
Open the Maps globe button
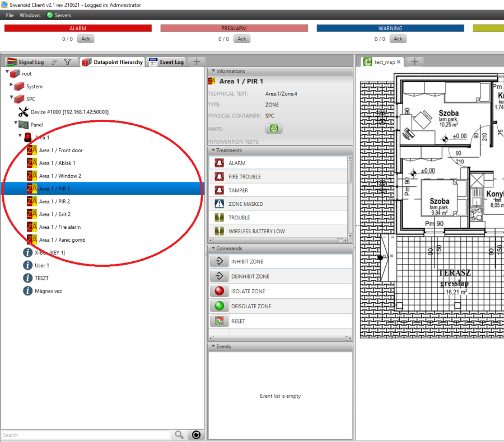click(274, 129)
